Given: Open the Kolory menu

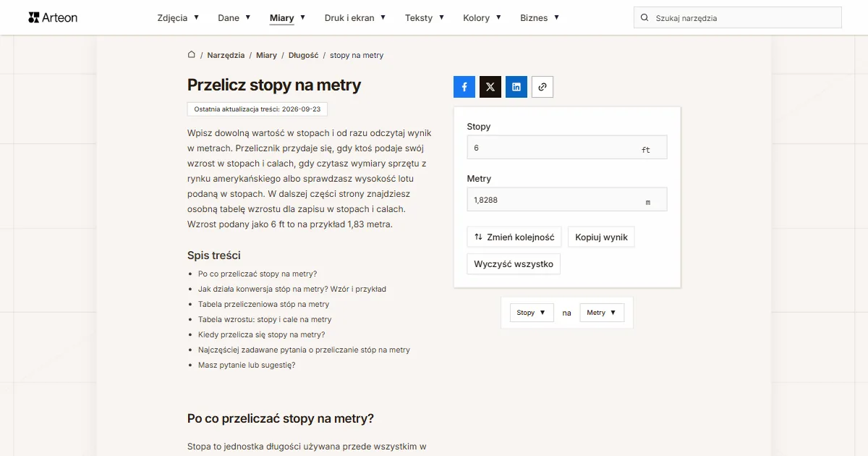Looking at the screenshot, I should (482, 18).
